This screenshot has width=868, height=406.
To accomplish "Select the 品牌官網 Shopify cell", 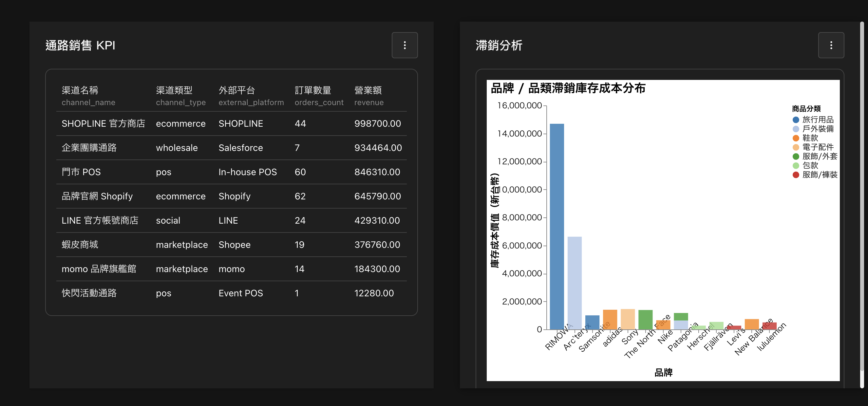I will [x=97, y=196].
